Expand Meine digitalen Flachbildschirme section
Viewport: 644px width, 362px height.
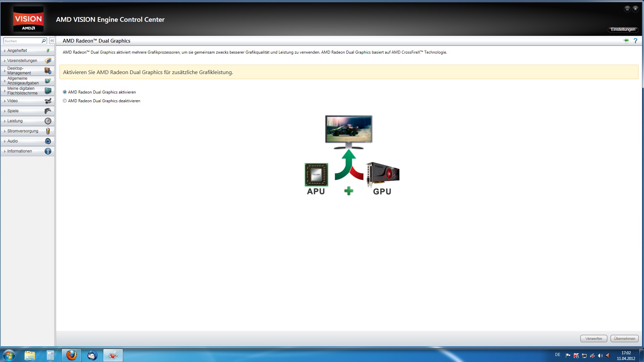coord(22,91)
